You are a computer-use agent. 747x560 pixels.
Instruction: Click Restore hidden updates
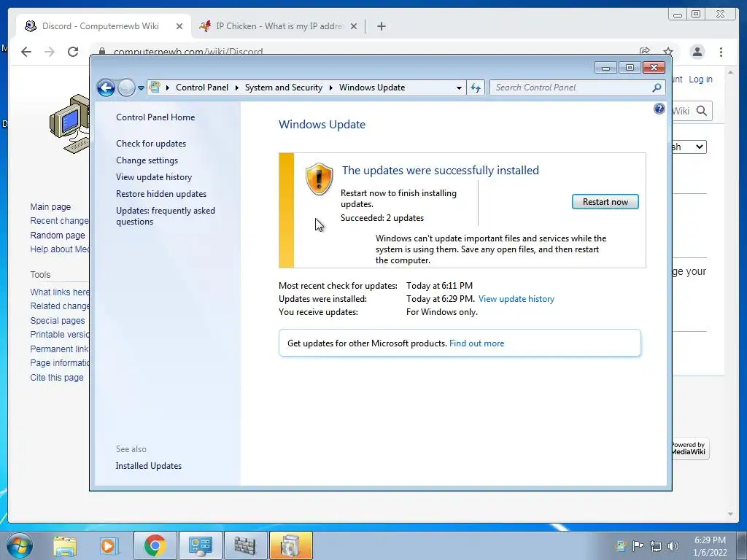[161, 194]
